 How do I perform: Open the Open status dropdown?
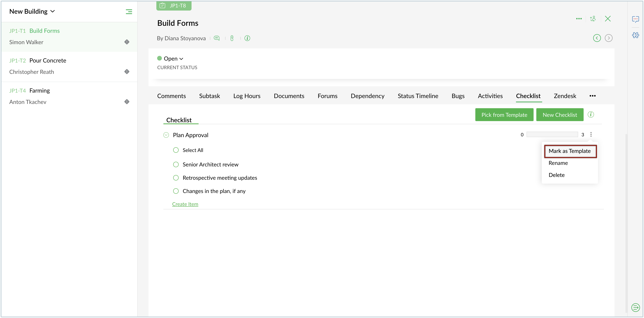point(173,59)
